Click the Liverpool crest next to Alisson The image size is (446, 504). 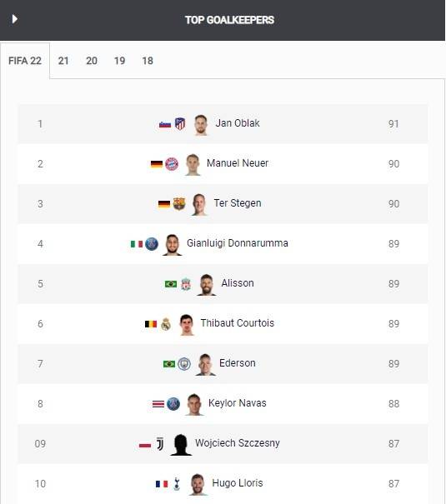coord(186,284)
